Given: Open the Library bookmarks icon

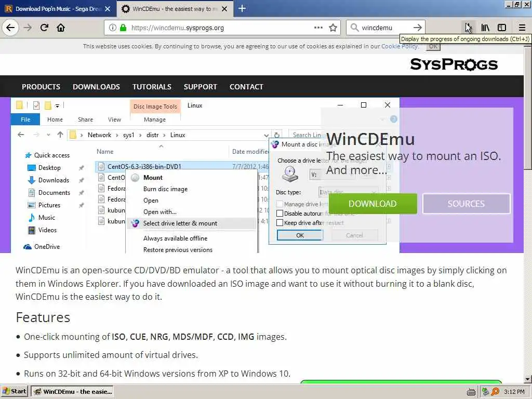Looking at the screenshot, I should (485, 28).
